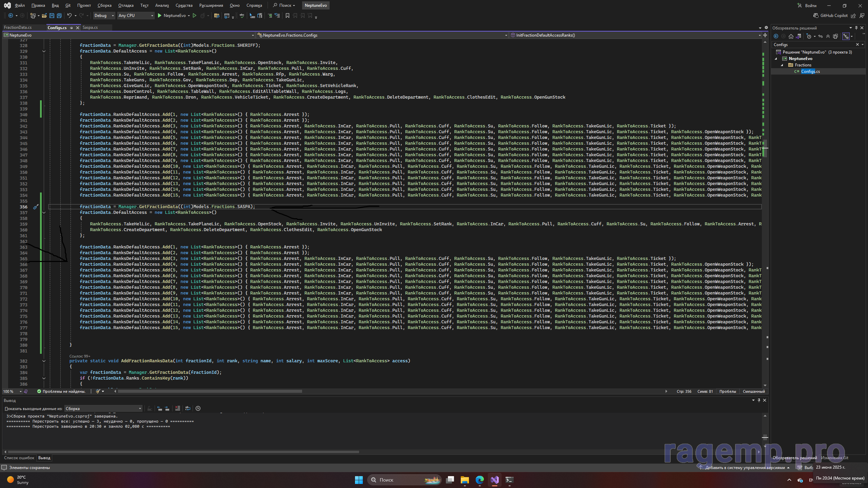Open the GitHub Copilot button
The image size is (868, 488).
pos(830,16)
